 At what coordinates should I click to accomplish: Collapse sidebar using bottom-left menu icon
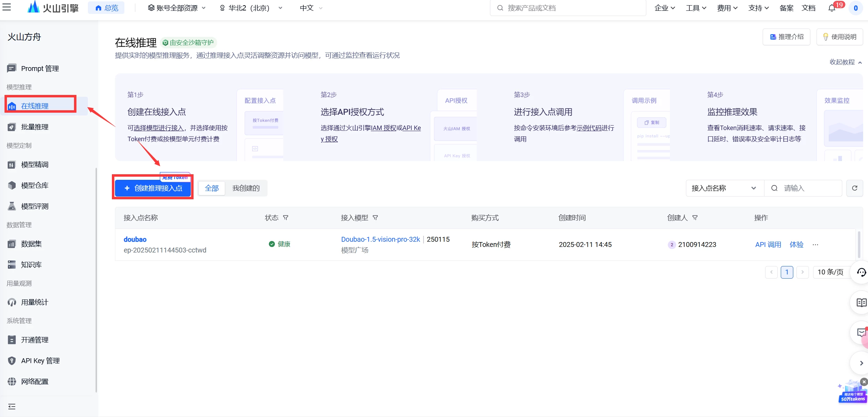tap(12, 407)
